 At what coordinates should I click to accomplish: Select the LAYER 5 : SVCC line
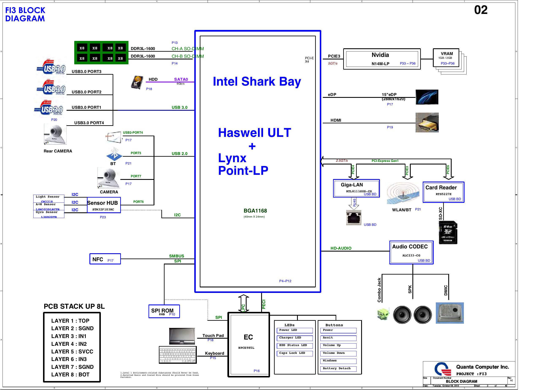tap(72, 351)
